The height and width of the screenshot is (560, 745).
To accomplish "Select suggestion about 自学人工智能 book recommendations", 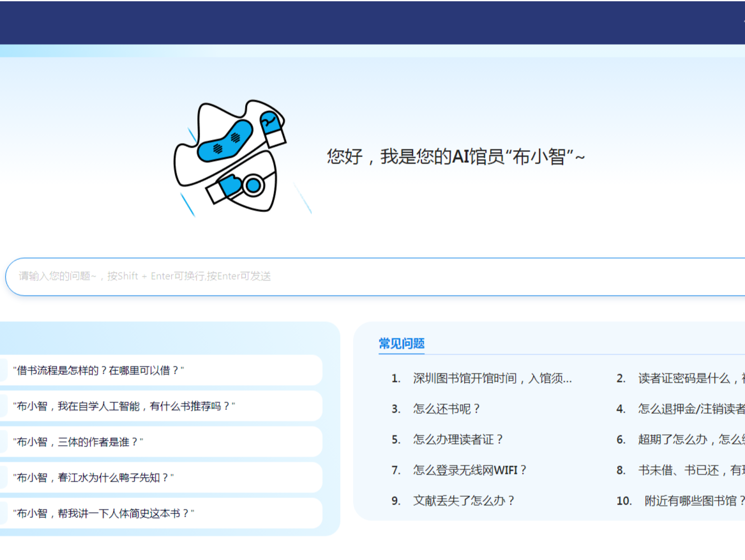I will (161, 406).
